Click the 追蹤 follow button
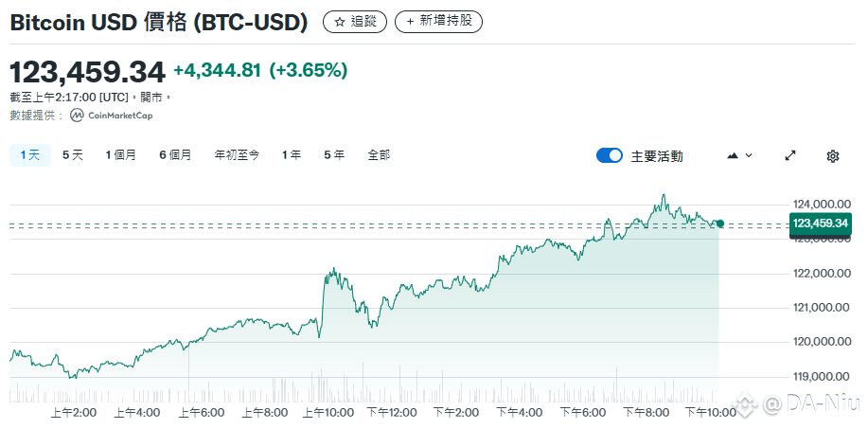This screenshot has height=429, width=868. (355, 22)
